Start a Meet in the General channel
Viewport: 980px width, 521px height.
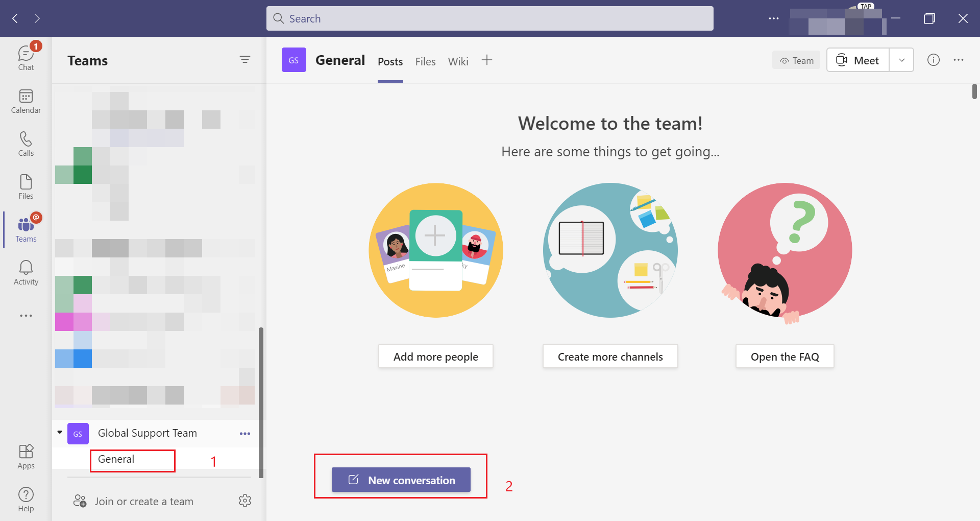pos(857,60)
